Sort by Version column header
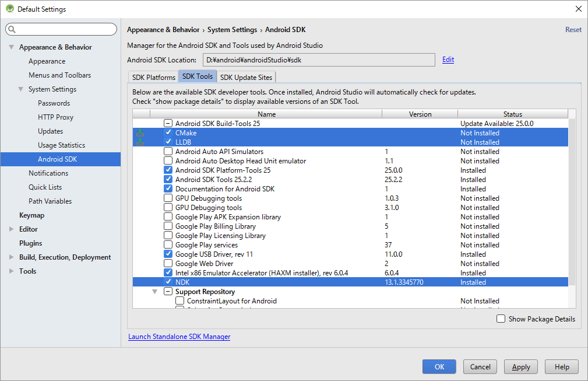The height and width of the screenshot is (381, 588). pos(420,114)
